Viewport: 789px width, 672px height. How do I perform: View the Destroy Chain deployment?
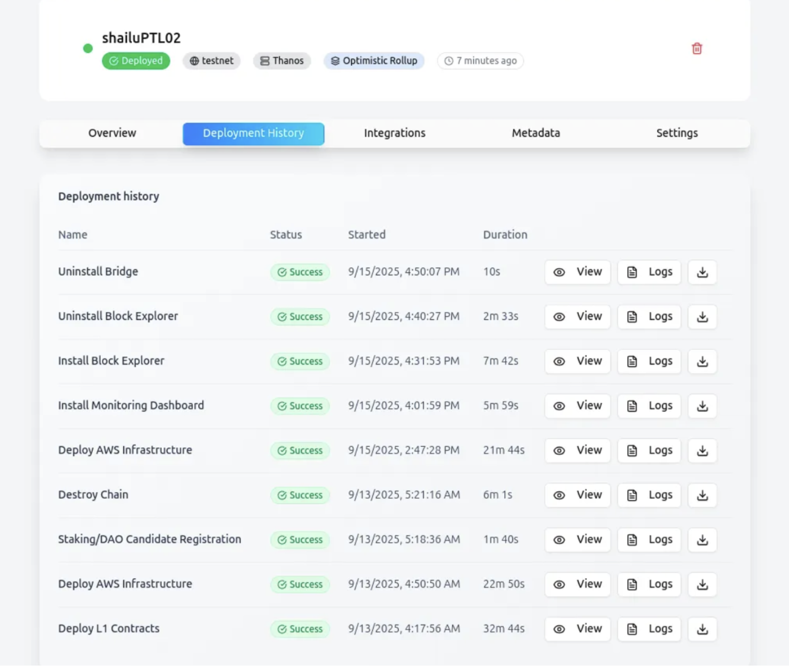577,495
